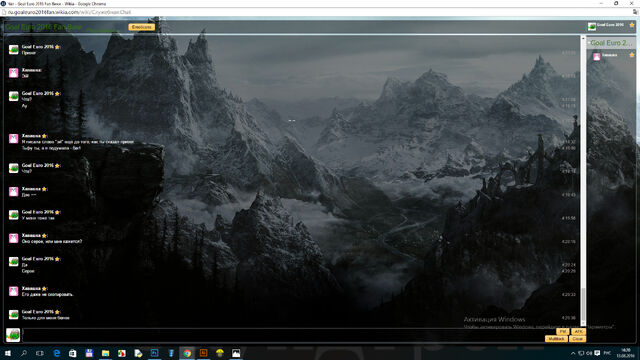Click the Windows Start button
The image size is (640, 360).
(8, 353)
